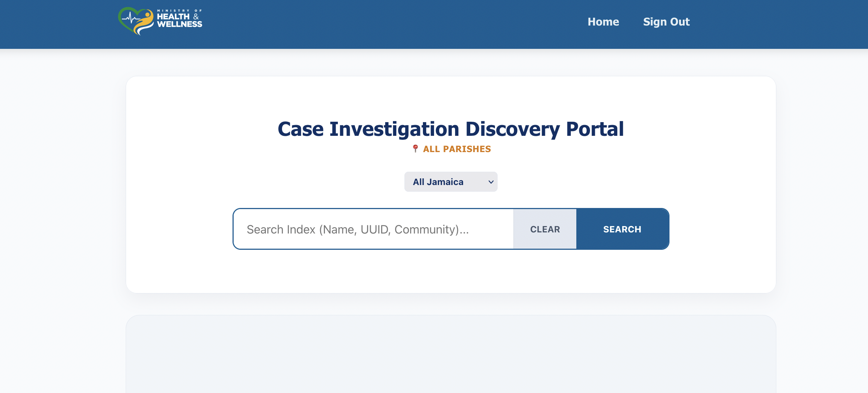Click the Home navigation link
The height and width of the screenshot is (393, 868).
[x=603, y=22]
